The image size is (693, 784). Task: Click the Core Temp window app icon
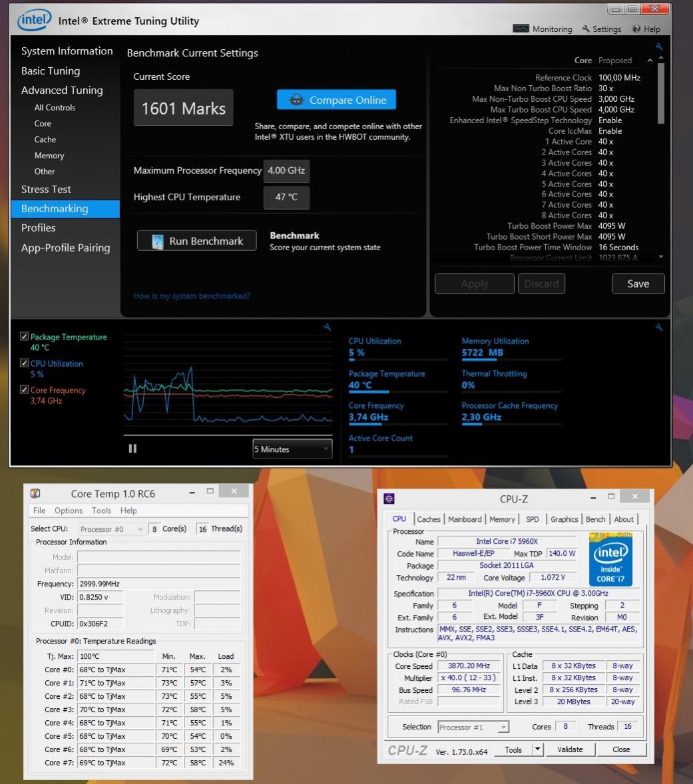(x=35, y=494)
